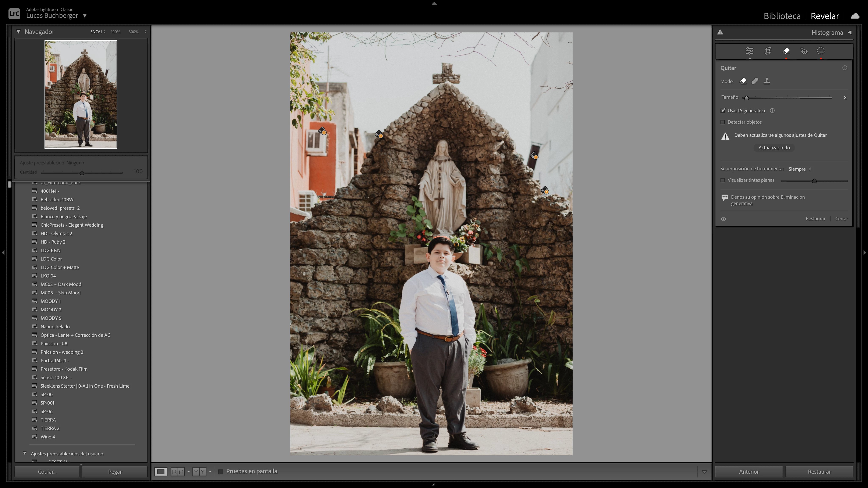Open Superposición de herramientas Siempre dropdown
Image resolution: width=868 pixels, height=488 pixels.
pyautogui.click(x=799, y=169)
